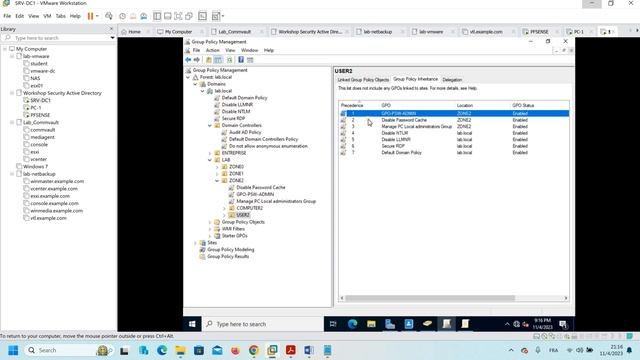This screenshot has width=640, height=360.
Task: Open the GPMC Window menu
Action: 249,50
